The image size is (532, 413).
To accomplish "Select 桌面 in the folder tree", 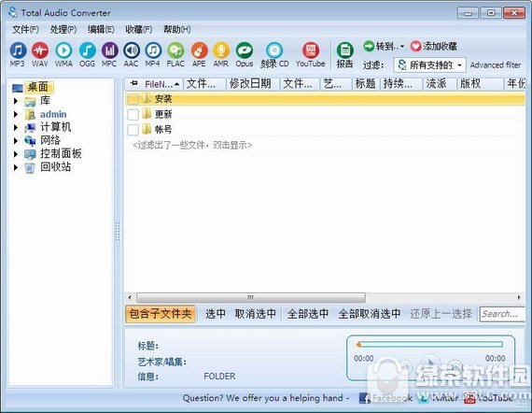I will (x=38, y=87).
